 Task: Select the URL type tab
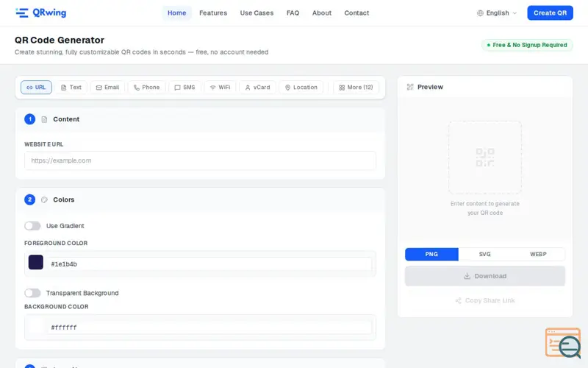(x=36, y=88)
